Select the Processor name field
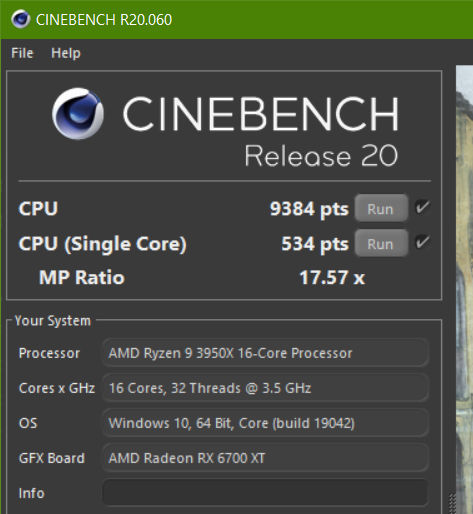This screenshot has height=514, width=473. (x=265, y=353)
